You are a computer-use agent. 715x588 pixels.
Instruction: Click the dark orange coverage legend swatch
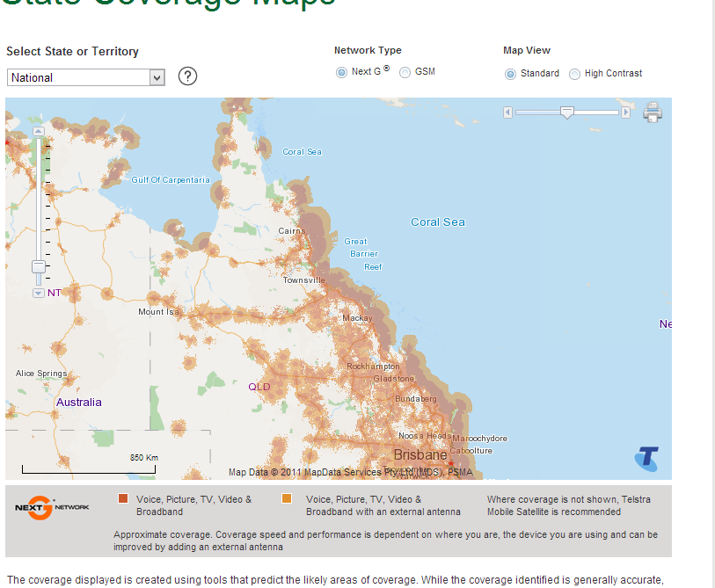click(122, 498)
